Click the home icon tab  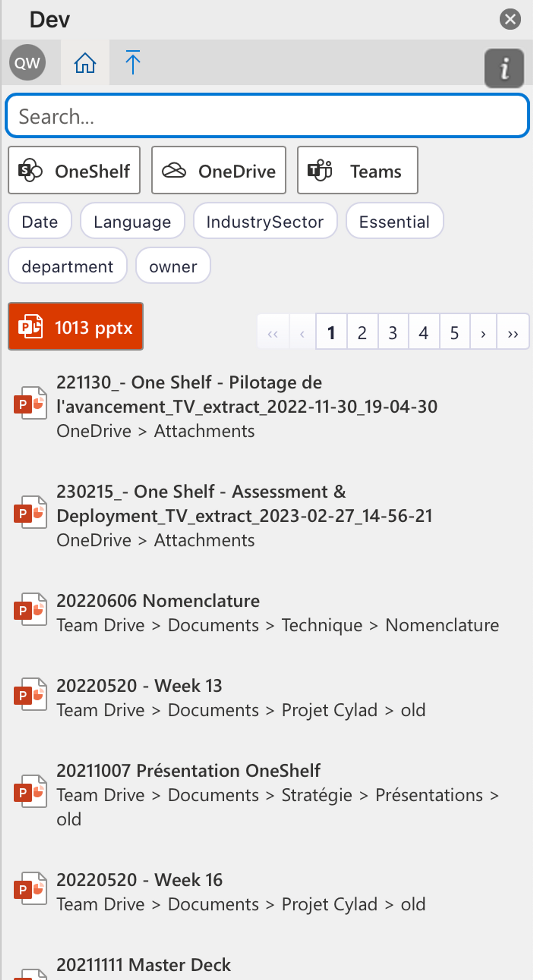point(85,63)
